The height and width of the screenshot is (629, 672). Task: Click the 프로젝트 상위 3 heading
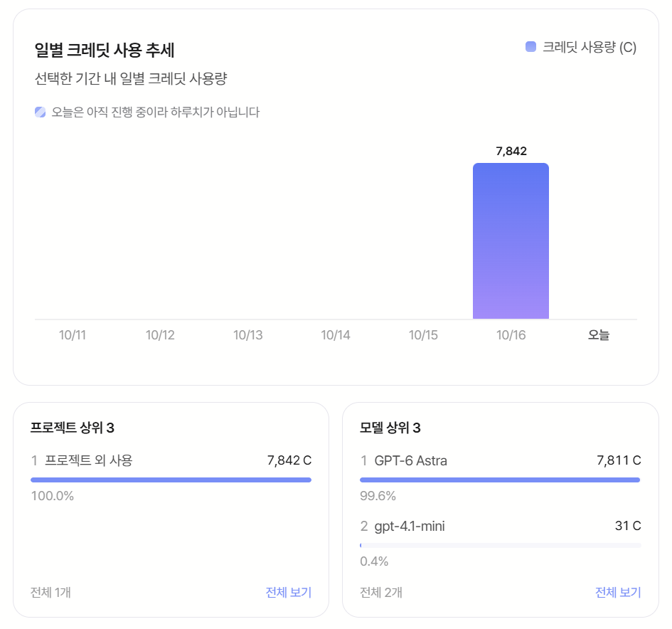(73, 428)
